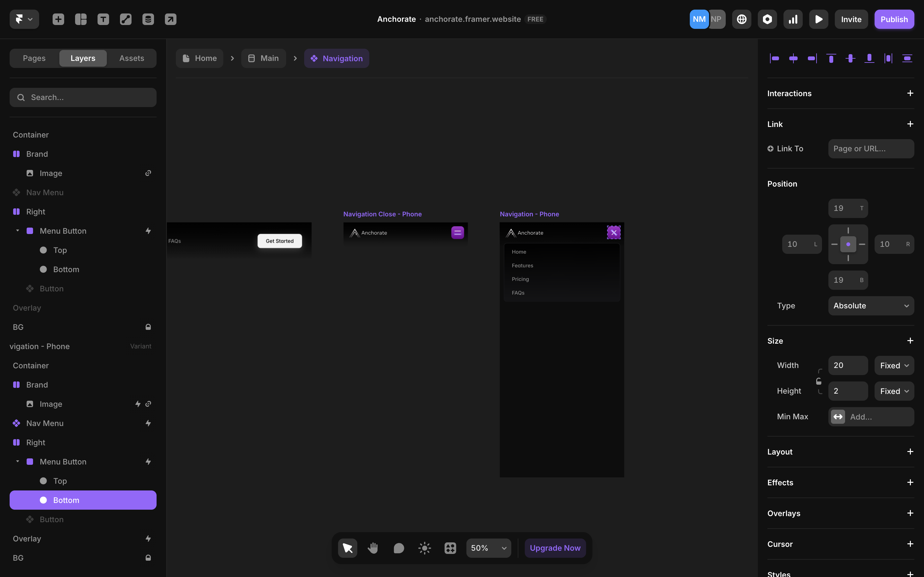This screenshot has width=924, height=577.
Task: Select the comment bubble tool
Action: [x=398, y=548]
